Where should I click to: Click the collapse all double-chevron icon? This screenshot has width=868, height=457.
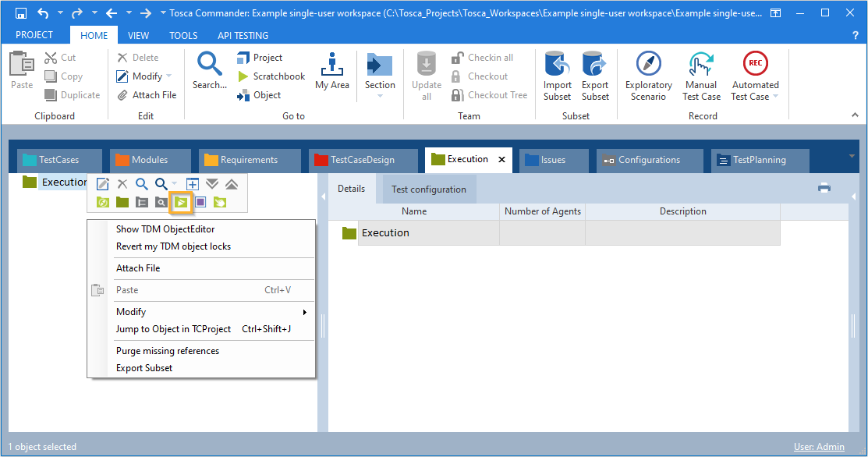click(x=232, y=184)
